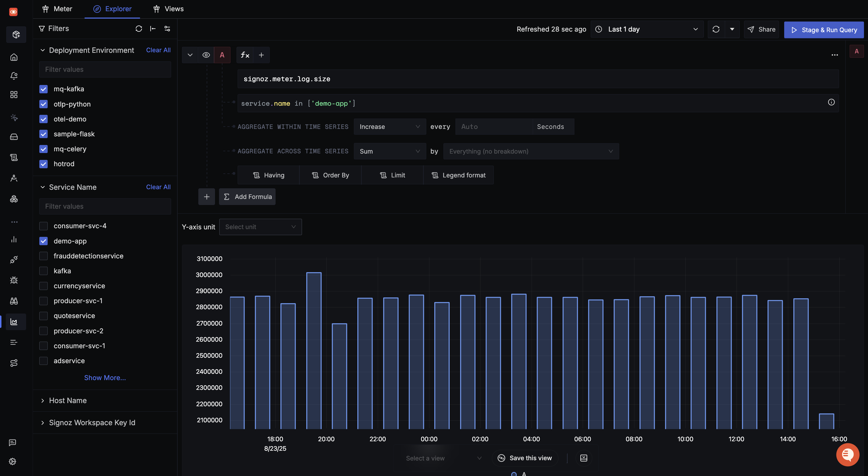Screen dimensions: 868x476
Task: Click Stage & Run Query button
Action: click(x=824, y=30)
